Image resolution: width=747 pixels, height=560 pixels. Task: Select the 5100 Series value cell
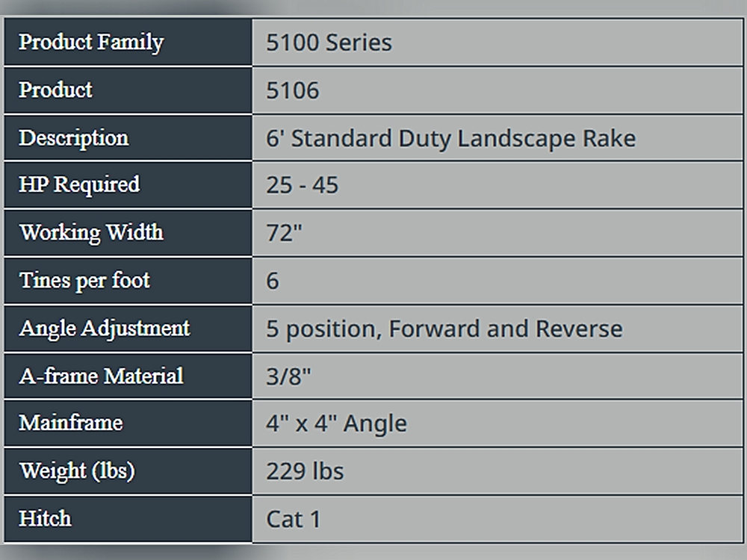(x=329, y=42)
